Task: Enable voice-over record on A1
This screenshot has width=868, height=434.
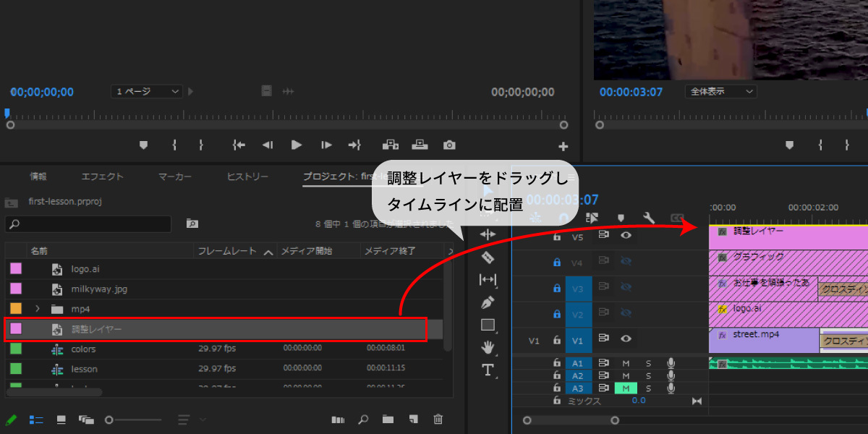Action: (x=671, y=363)
